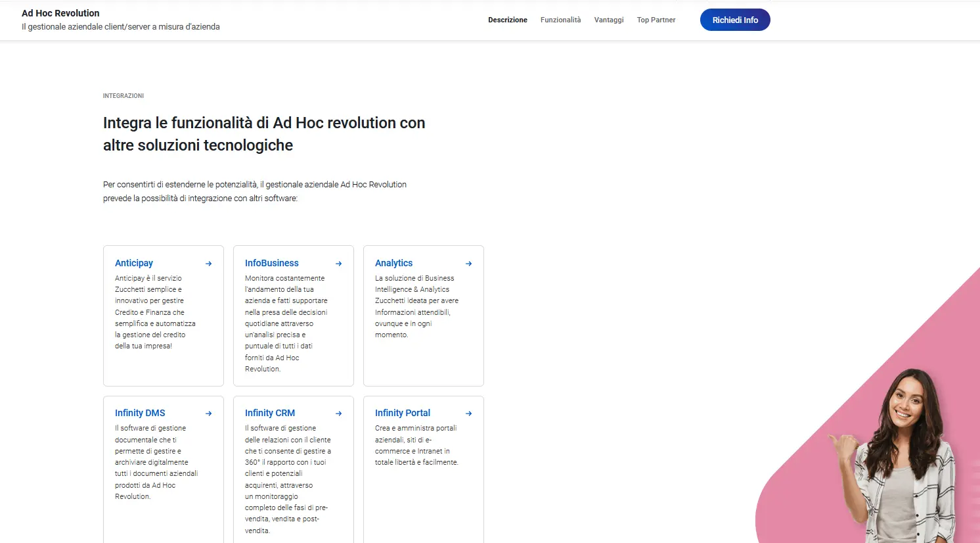Click the INTEGRAZIONI section label
This screenshot has width=980, height=543.
coord(123,96)
